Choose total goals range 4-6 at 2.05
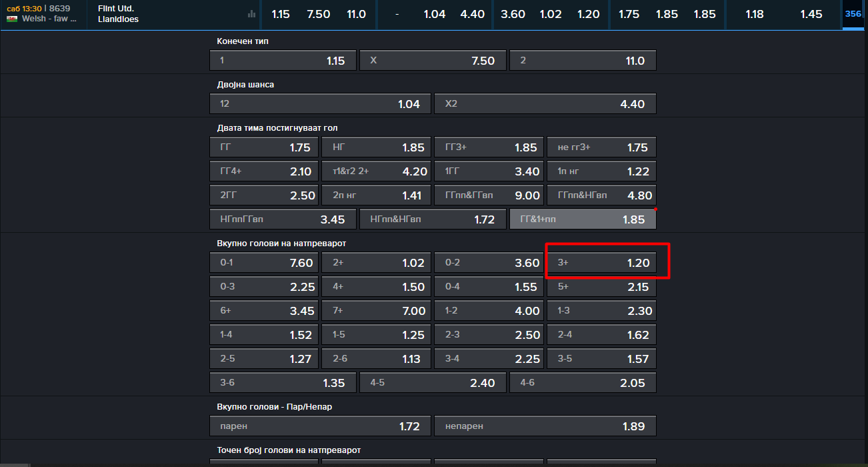 tap(583, 383)
